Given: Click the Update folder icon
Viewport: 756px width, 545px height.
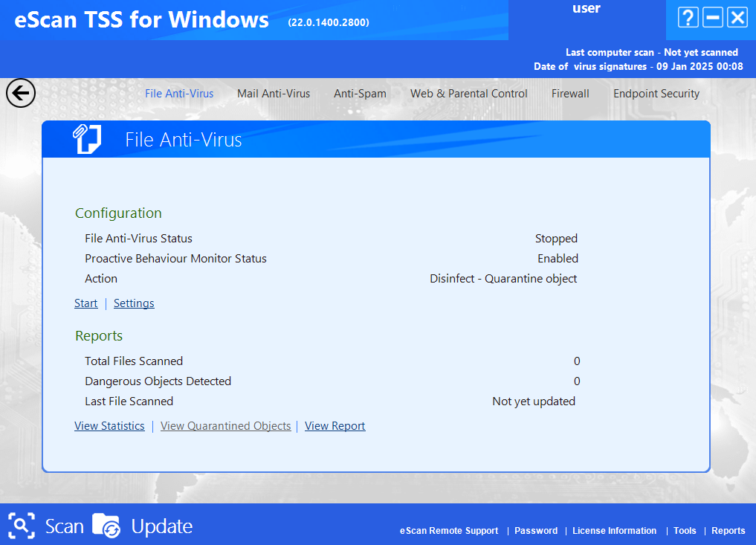Looking at the screenshot, I should tap(106, 525).
